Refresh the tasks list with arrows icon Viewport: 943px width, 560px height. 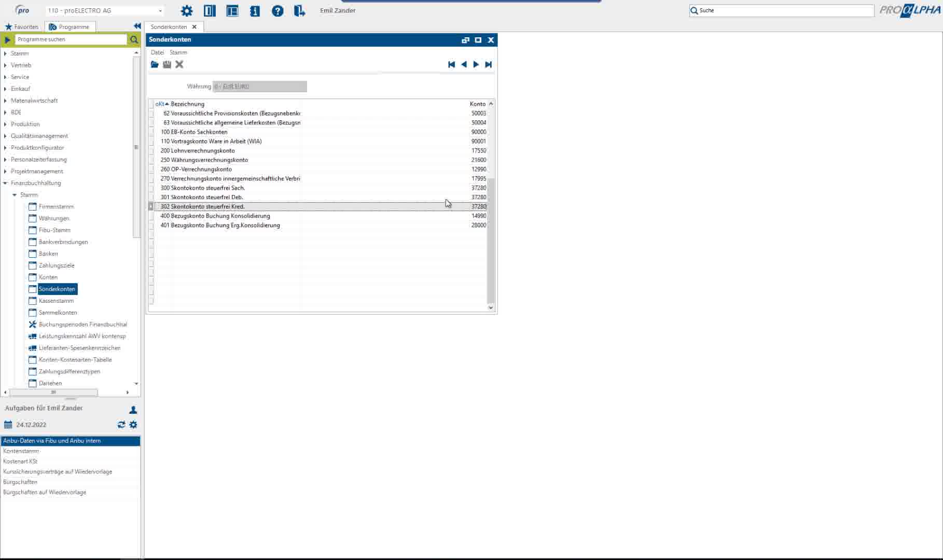click(121, 425)
